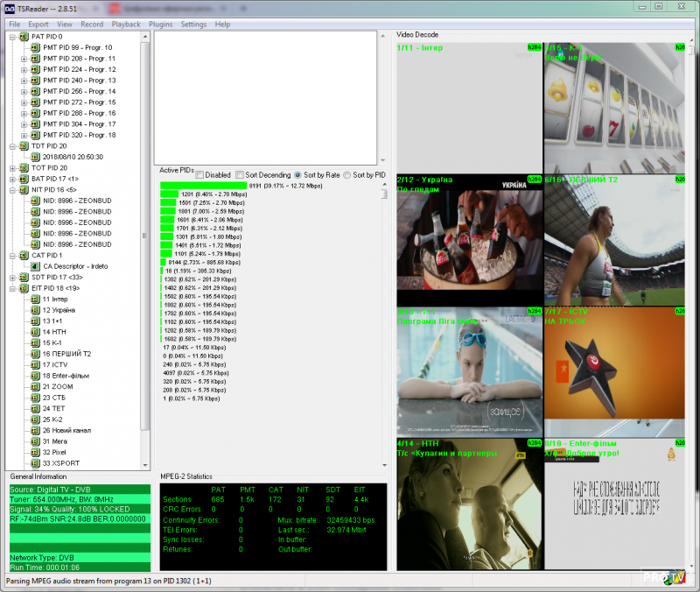Image resolution: width=700 pixels, height=592 pixels.
Task: Select PID 8191 bitrate bar
Action: 204,186
